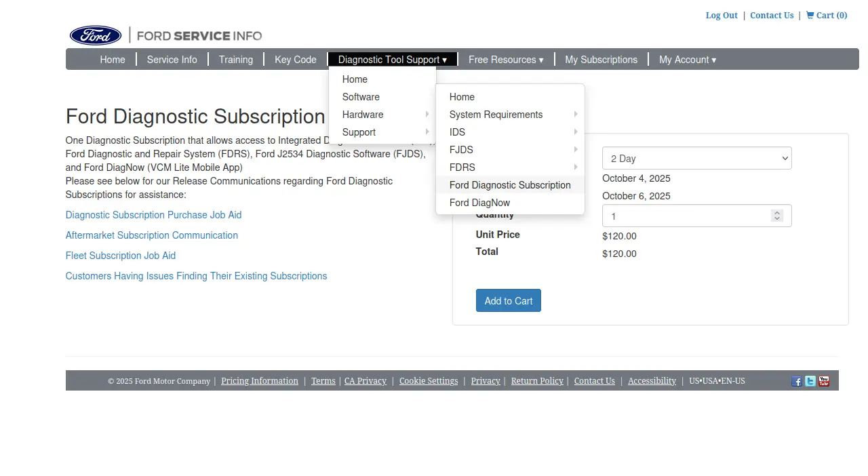The width and height of the screenshot is (868, 476).
Task: Open Cookie Settings in the footer
Action: click(x=428, y=381)
